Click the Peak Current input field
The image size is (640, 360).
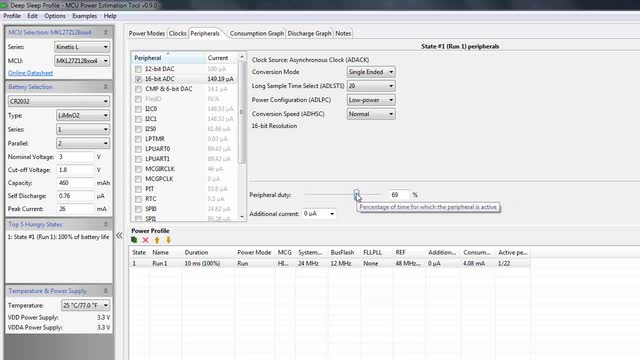coord(75,209)
